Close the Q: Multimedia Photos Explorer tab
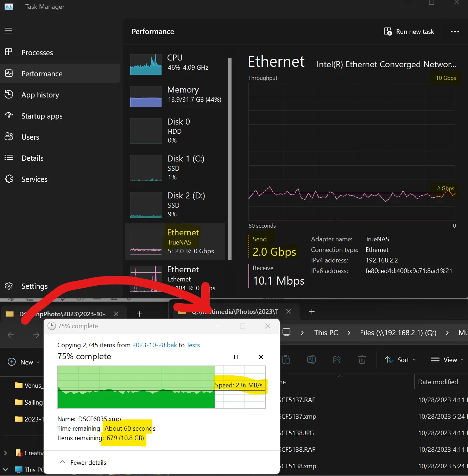468x476 pixels. coord(289,311)
